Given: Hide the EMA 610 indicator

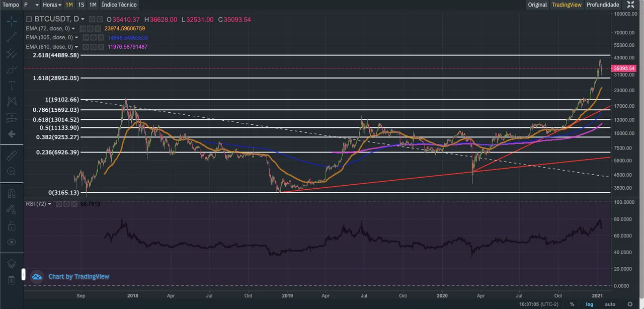Looking at the screenshot, I should (86, 47).
